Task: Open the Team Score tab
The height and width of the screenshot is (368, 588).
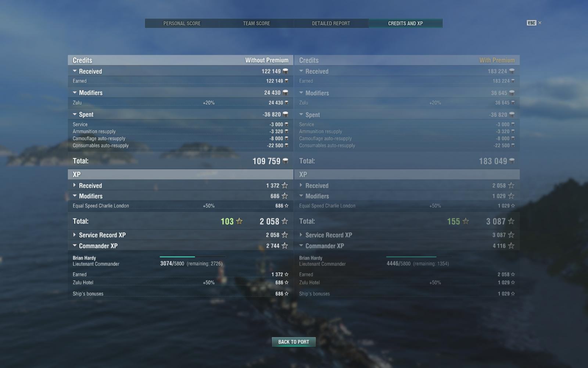Action: [257, 23]
